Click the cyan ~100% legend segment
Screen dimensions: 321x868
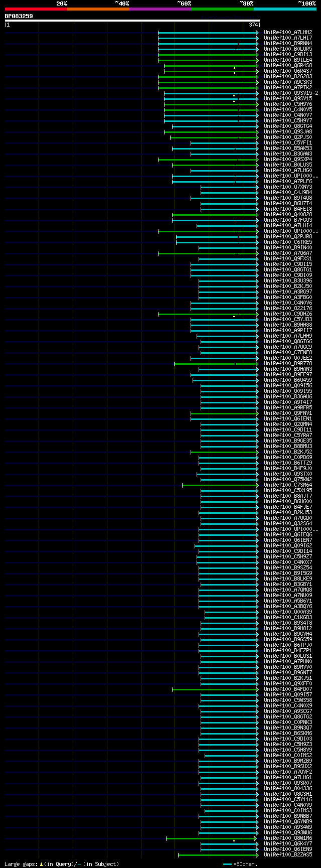284,9
